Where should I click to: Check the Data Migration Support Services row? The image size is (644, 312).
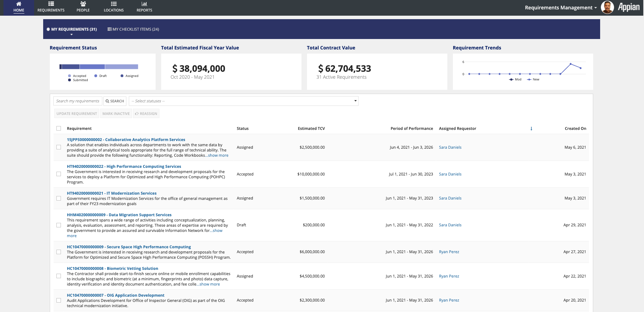(58, 225)
